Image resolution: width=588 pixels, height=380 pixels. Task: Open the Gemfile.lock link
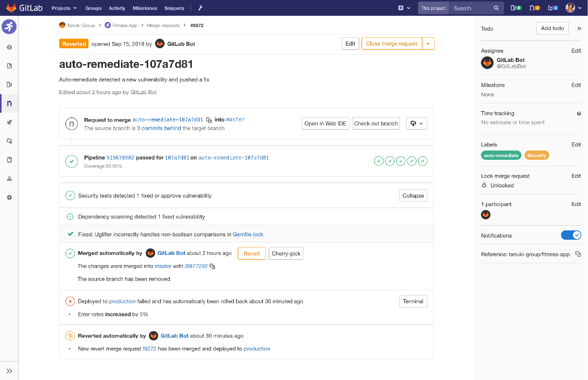[248, 234]
